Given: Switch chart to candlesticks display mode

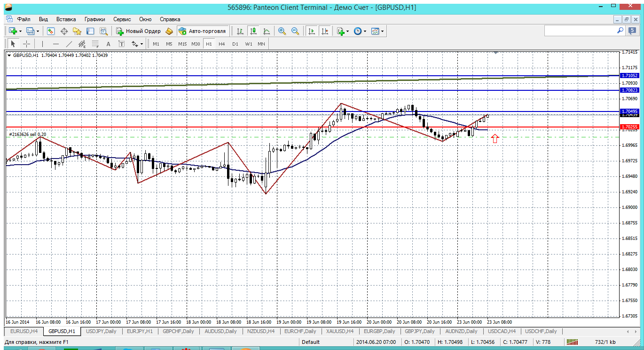Looking at the screenshot, I should click(253, 31).
